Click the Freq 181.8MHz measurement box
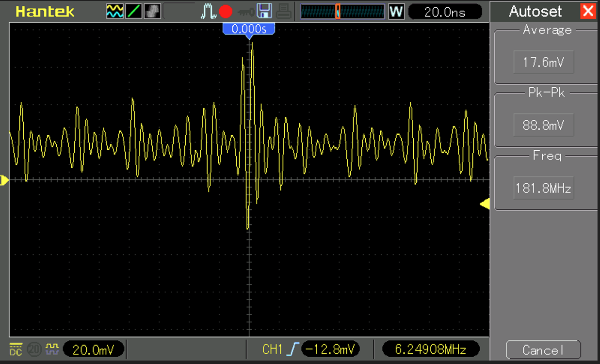The width and height of the screenshot is (600, 364). coord(543,188)
